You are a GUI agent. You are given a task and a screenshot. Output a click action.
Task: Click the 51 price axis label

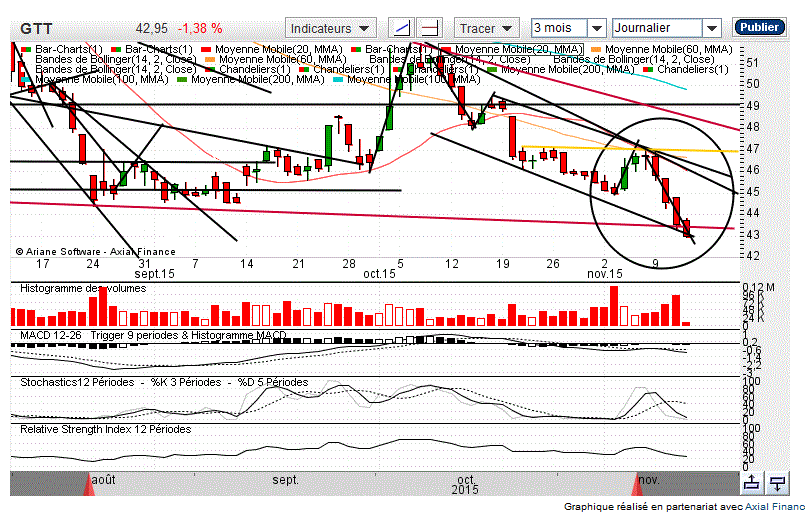pos(752,63)
